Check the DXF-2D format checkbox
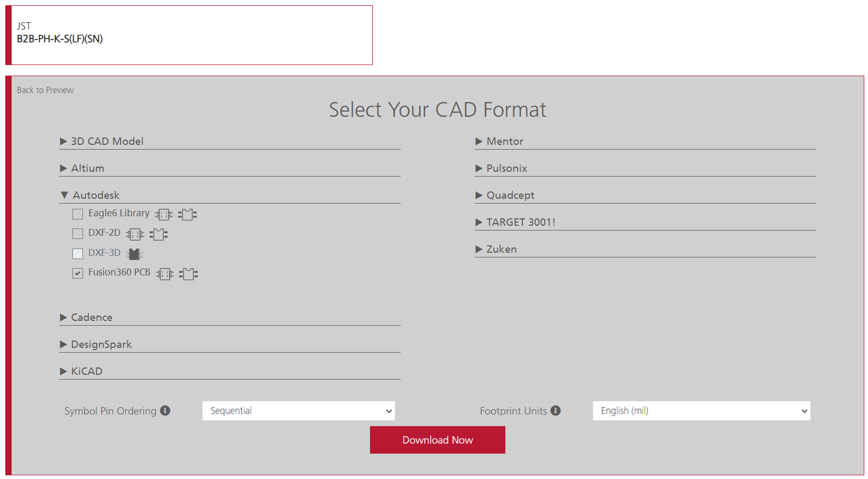This screenshot has height=479, width=868. click(x=78, y=234)
